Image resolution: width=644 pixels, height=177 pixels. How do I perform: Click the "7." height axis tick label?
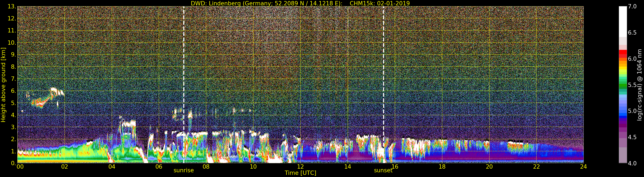click(13, 79)
